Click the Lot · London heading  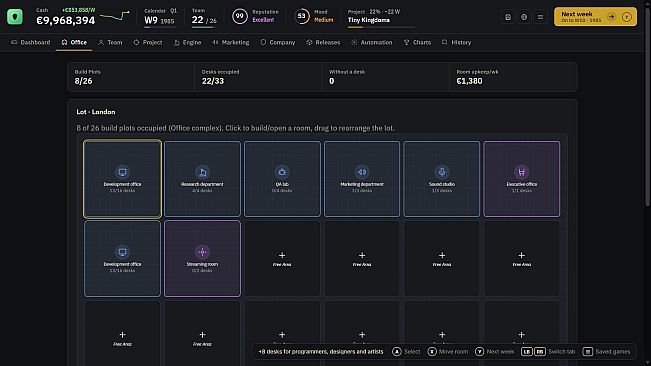click(x=96, y=112)
